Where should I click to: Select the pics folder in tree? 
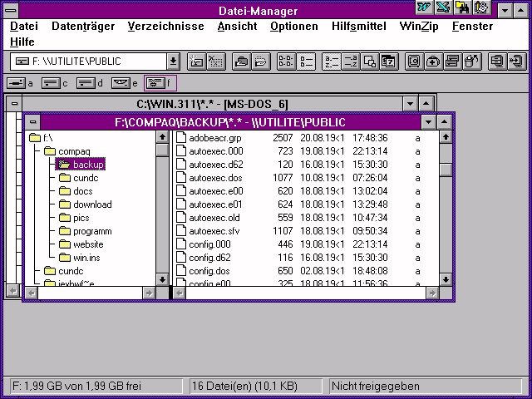(74, 218)
